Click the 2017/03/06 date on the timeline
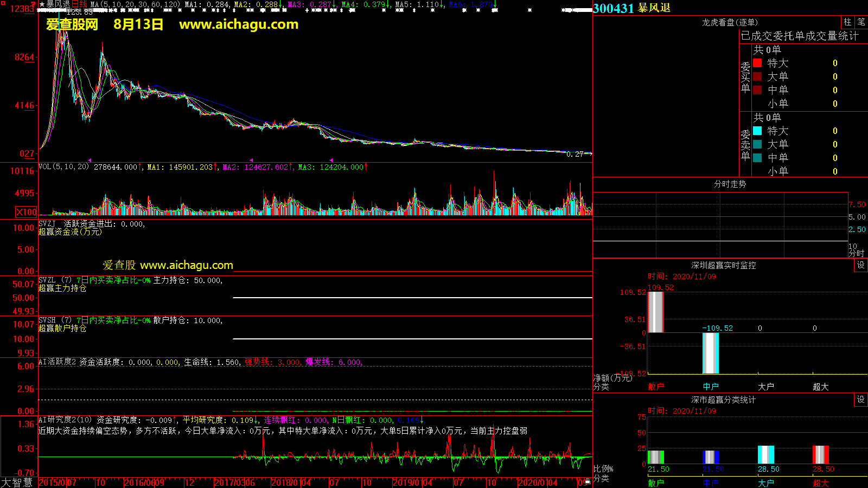 [234, 483]
